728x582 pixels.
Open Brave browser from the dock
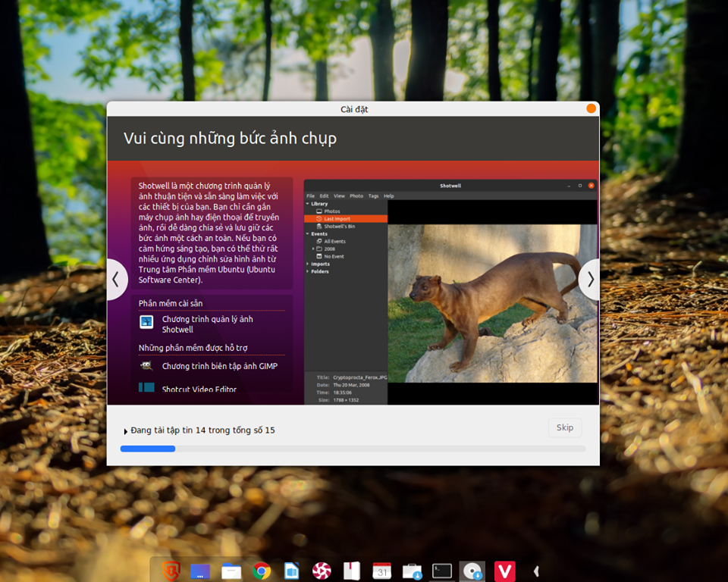point(171,571)
